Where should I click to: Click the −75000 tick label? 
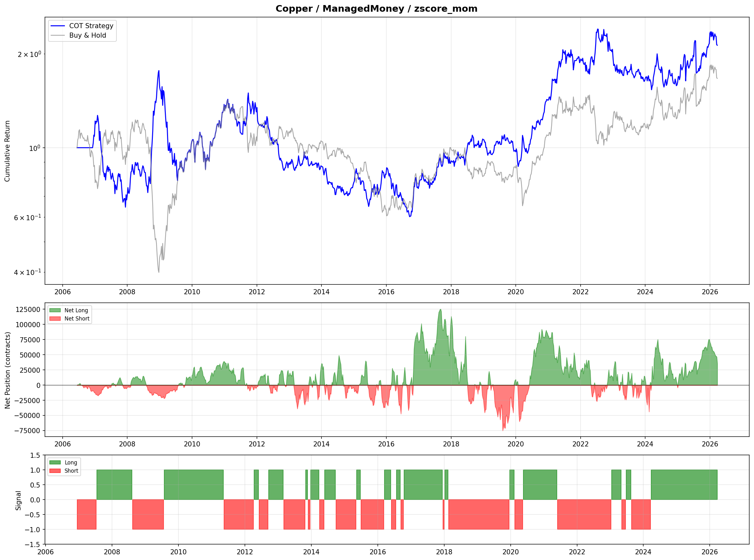27,431
